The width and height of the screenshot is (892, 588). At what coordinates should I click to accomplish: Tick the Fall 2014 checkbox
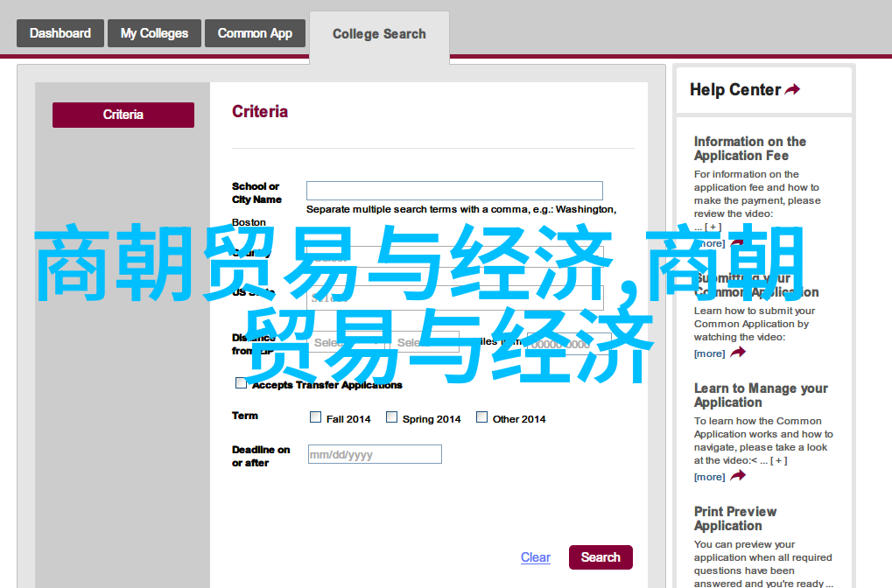pos(316,417)
